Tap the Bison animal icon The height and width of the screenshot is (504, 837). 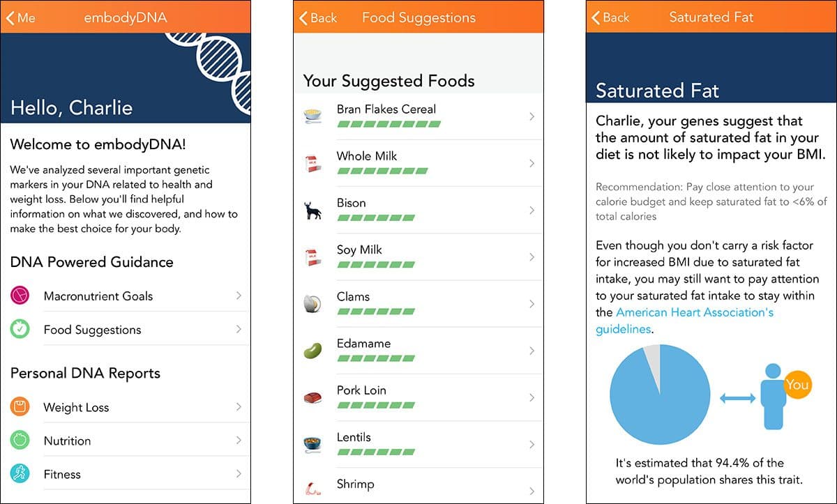pyautogui.click(x=312, y=211)
